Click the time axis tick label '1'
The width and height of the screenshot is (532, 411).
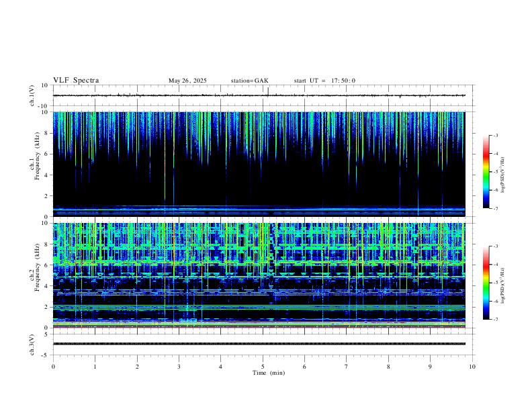point(95,367)
